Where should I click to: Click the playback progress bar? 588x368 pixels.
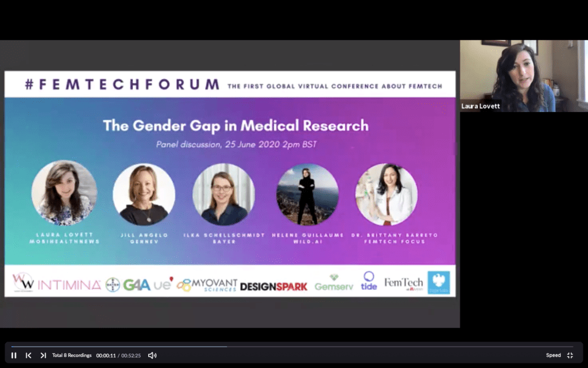292,347
